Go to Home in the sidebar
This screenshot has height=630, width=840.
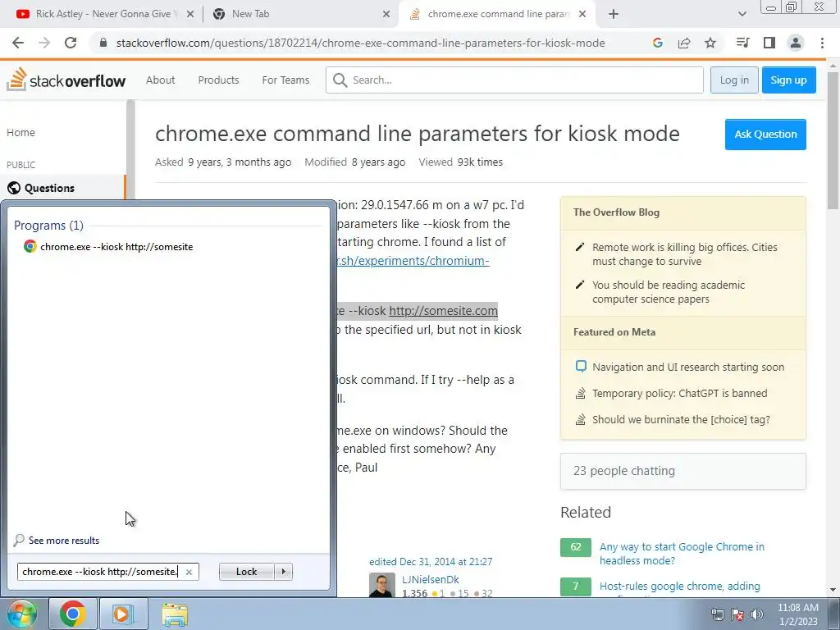click(21, 132)
